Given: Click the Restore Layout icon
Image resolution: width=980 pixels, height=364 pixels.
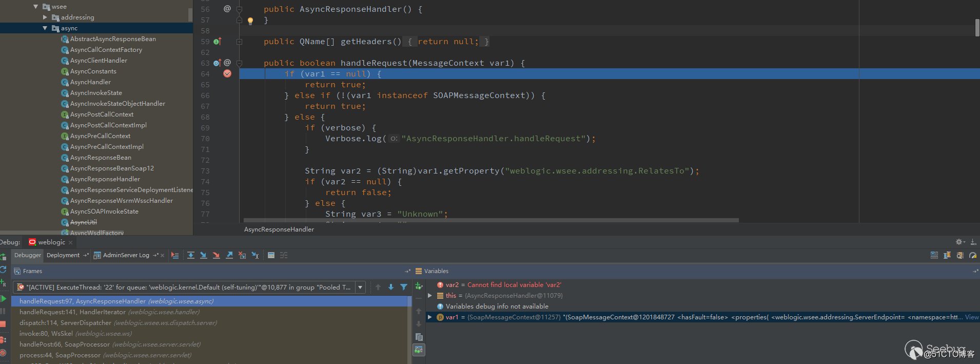Looking at the screenshot, I should point(934,255).
